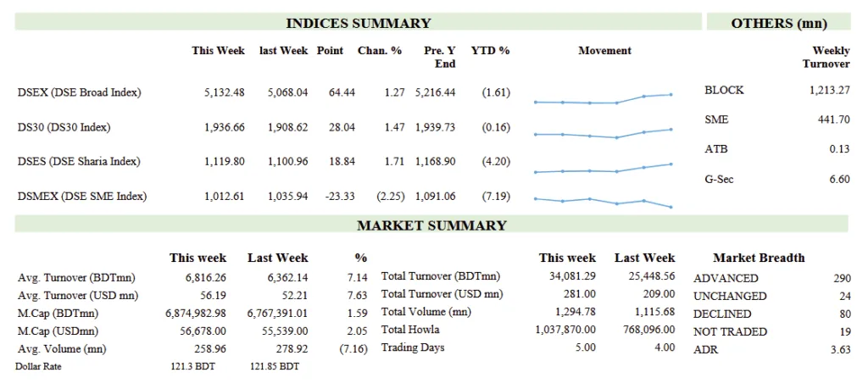Click the DSEX movement sparkline chart
868x389 pixels.
coord(603,99)
